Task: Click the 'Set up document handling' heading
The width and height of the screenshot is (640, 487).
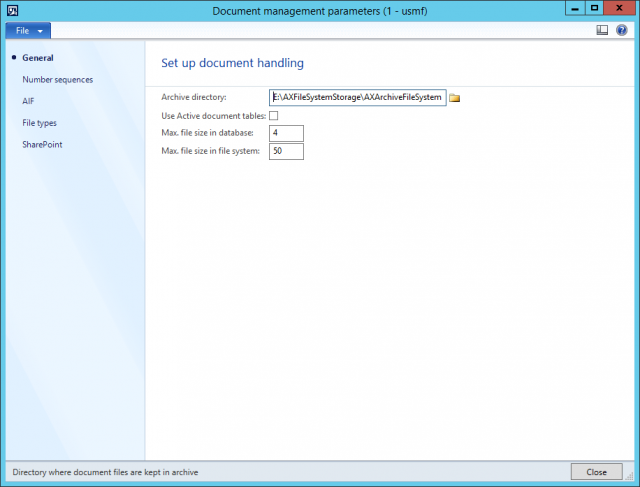Action: pyautogui.click(x=232, y=63)
